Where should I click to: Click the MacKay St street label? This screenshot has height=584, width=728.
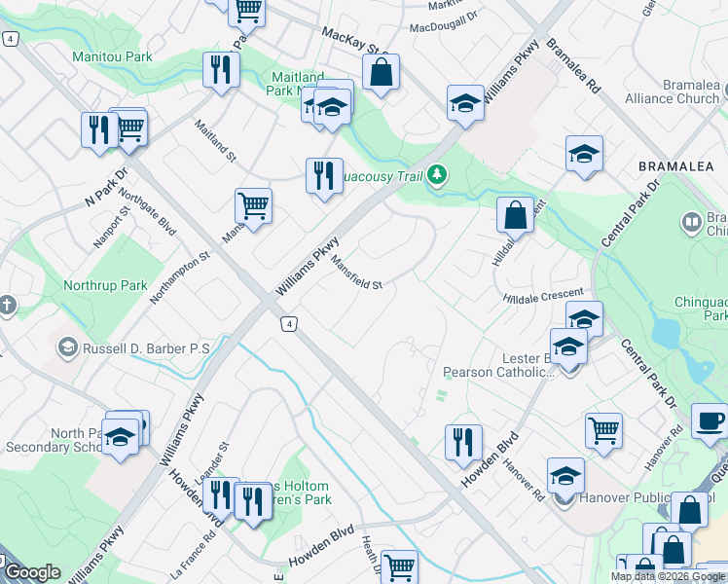point(355,41)
